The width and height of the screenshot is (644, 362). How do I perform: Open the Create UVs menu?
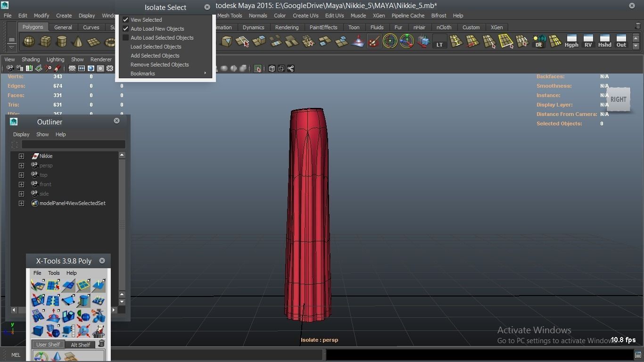tap(305, 16)
